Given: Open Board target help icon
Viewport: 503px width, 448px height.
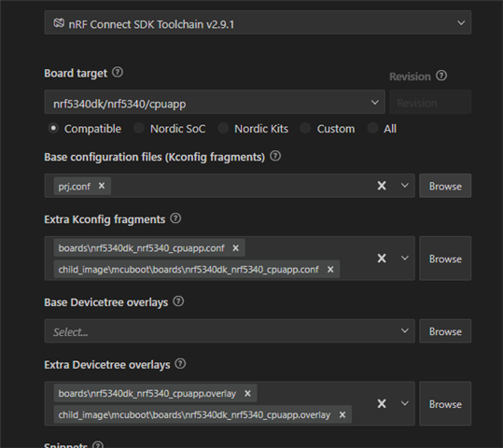Looking at the screenshot, I should pos(118,72).
